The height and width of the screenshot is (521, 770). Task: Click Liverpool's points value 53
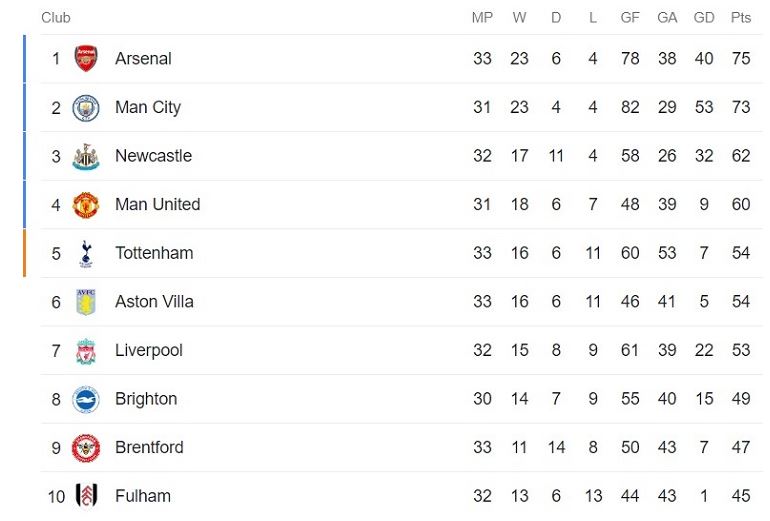point(740,351)
